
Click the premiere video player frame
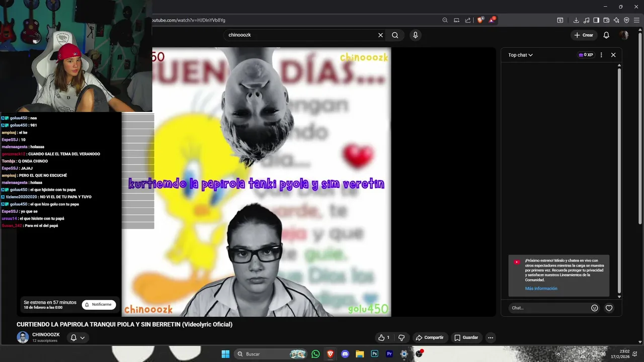pos(256,182)
